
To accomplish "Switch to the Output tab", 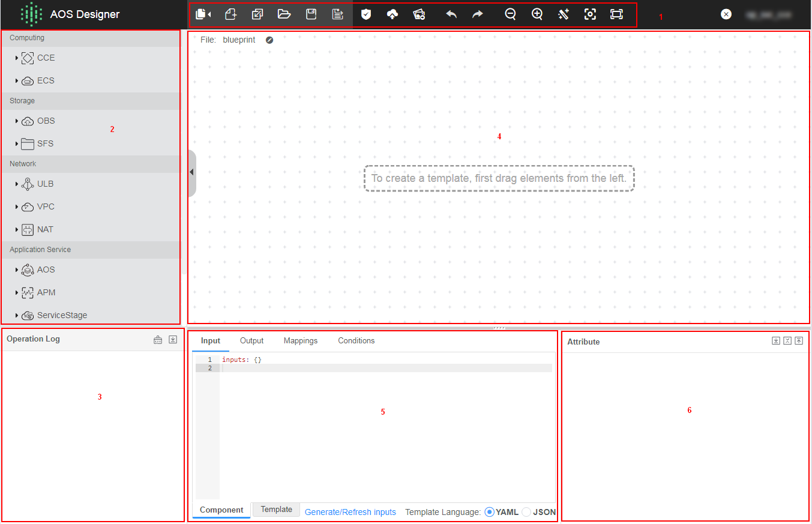I will tap(251, 341).
